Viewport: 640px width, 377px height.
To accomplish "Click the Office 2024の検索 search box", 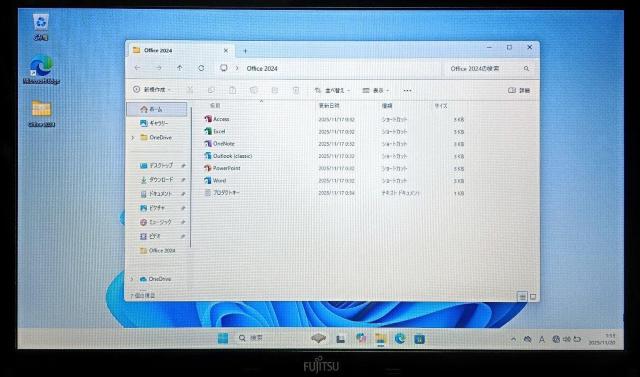I will coord(489,69).
